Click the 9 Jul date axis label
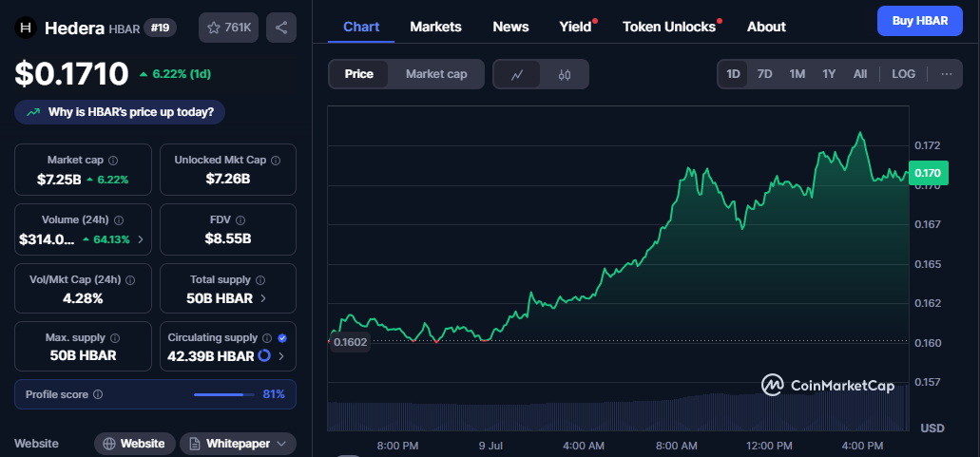The width and height of the screenshot is (980, 457). (490, 446)
